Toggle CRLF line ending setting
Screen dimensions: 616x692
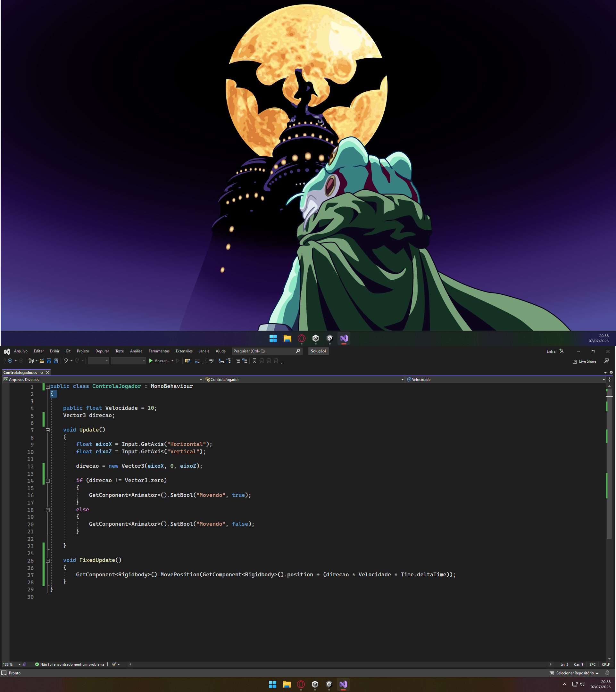606,664
